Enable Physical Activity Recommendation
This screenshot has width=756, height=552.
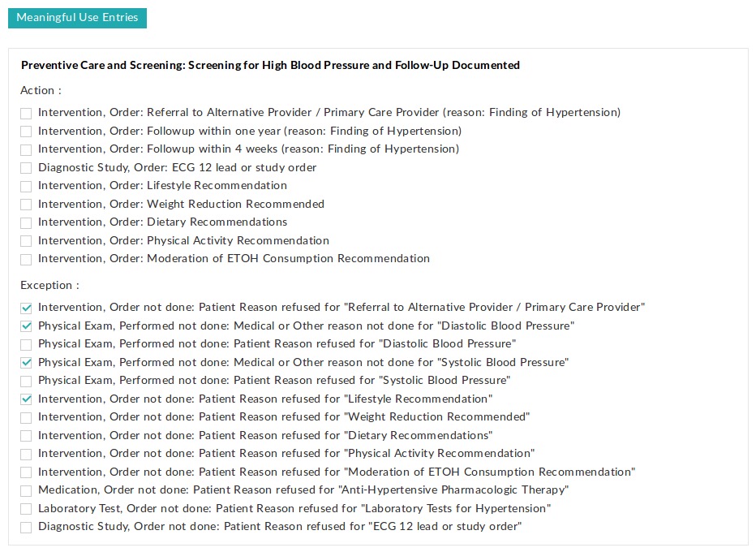[26, 240]
